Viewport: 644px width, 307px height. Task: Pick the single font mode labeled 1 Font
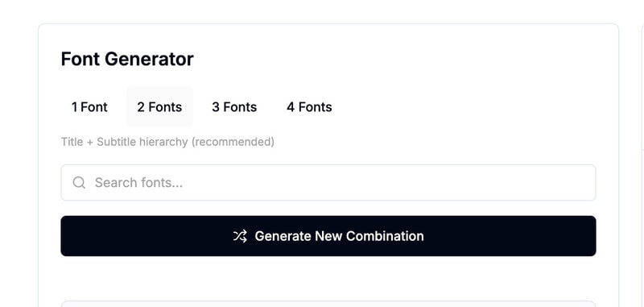tap(89, 107)
